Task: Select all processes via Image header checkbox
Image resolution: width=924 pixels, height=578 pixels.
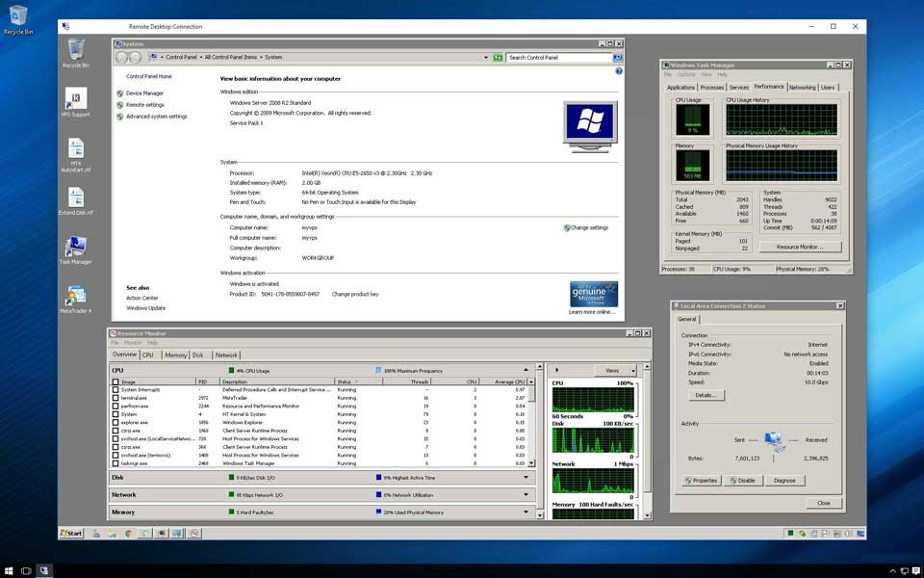Action: tap(115, 381)
